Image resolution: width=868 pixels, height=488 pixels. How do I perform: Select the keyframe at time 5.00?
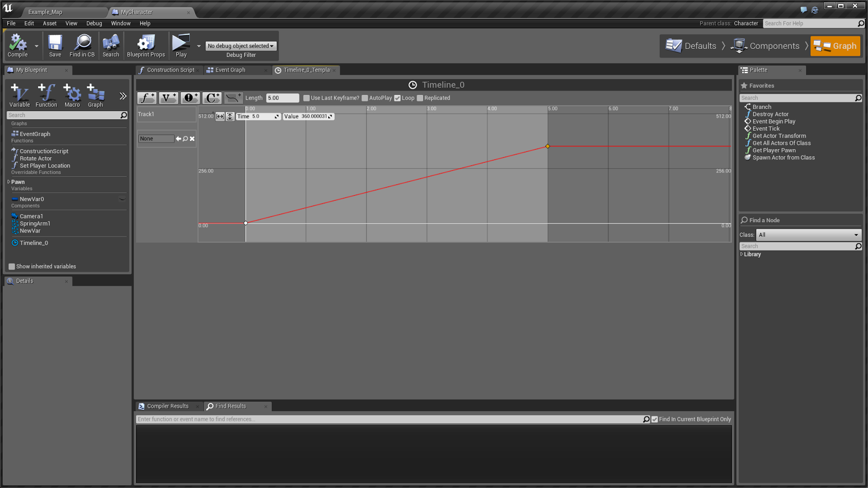(547, 146)
